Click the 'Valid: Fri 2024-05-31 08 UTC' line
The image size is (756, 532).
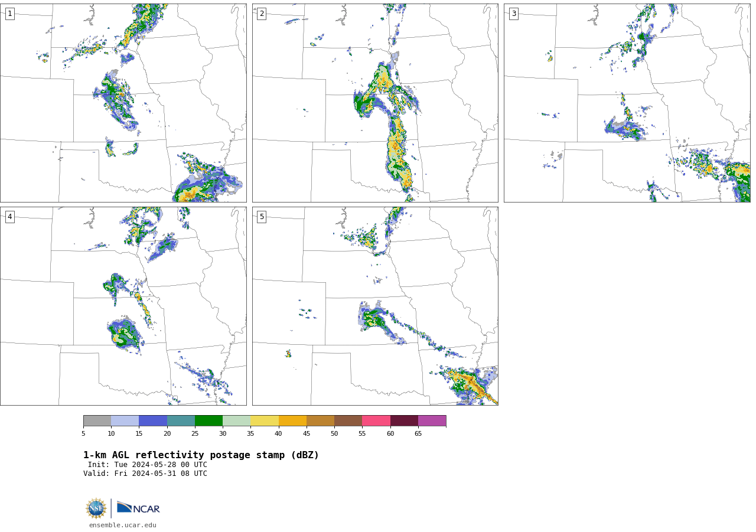145,474
